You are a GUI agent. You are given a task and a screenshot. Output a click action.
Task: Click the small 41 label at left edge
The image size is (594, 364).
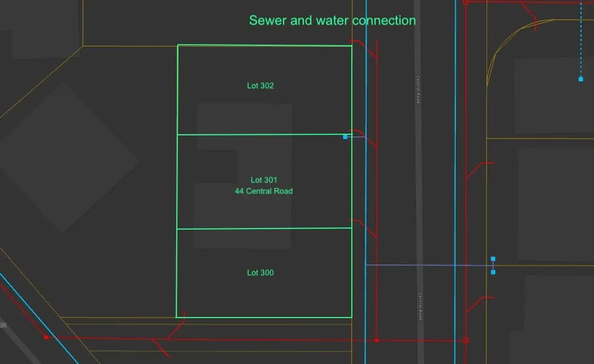[x=3, y=325]
